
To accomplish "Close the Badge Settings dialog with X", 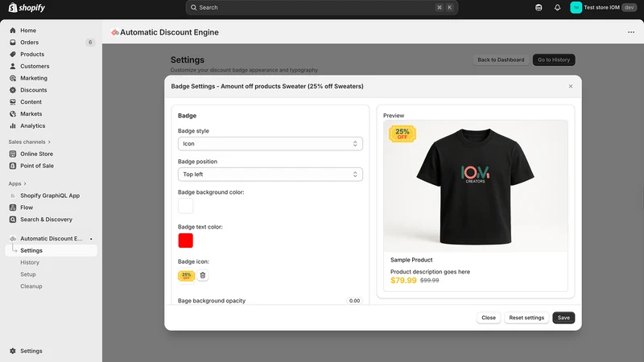I will tap(571, 86).
